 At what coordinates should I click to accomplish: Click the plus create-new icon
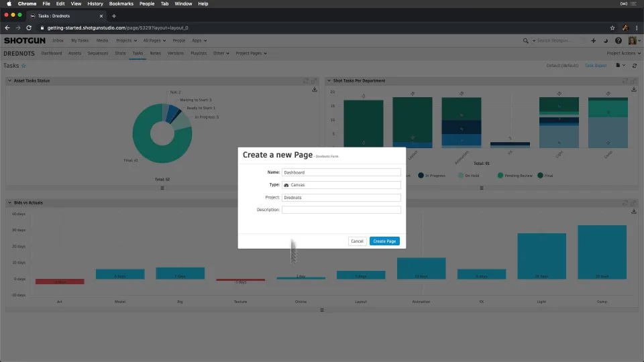click(593, 41)
